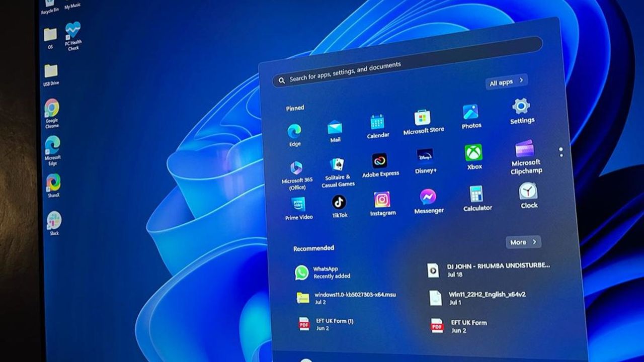Select PC Health Check desktop icon
This screenshot has height=362, width=644.
pyautogui.click(x=73, y=36)
